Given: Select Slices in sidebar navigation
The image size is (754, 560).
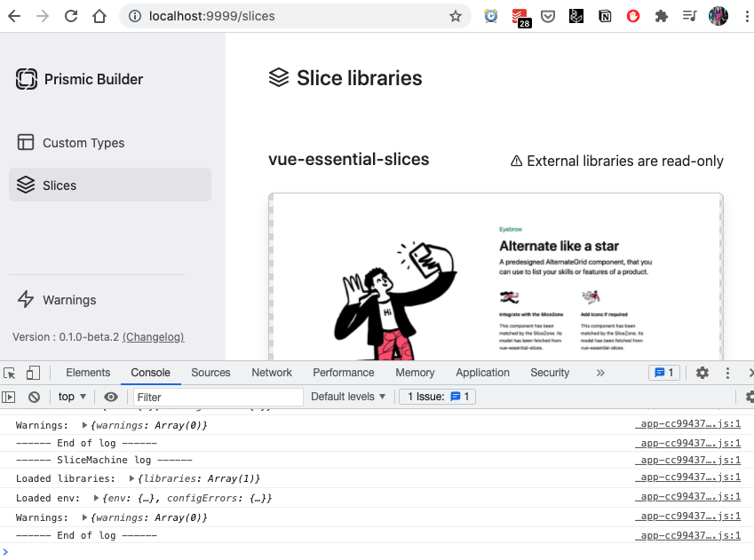Looking at the screenshot, I should tap(109, 185).
